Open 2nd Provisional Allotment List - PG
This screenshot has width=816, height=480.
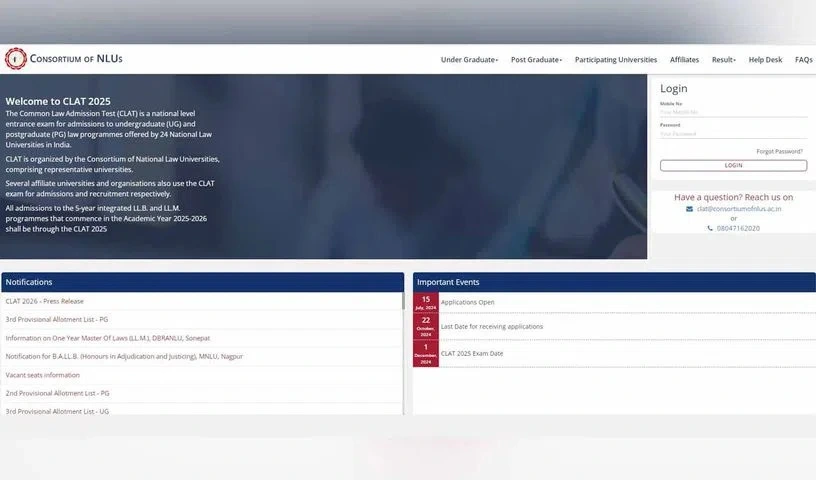pos(57,393)
